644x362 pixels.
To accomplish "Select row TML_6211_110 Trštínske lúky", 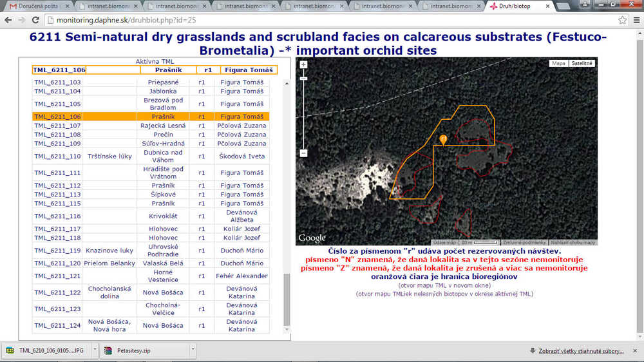I will (150, 156).
